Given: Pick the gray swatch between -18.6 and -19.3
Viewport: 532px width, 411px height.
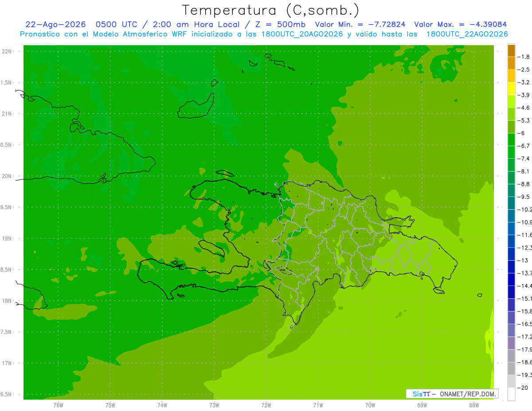Looking at the screenshot, I should [511, 368].
